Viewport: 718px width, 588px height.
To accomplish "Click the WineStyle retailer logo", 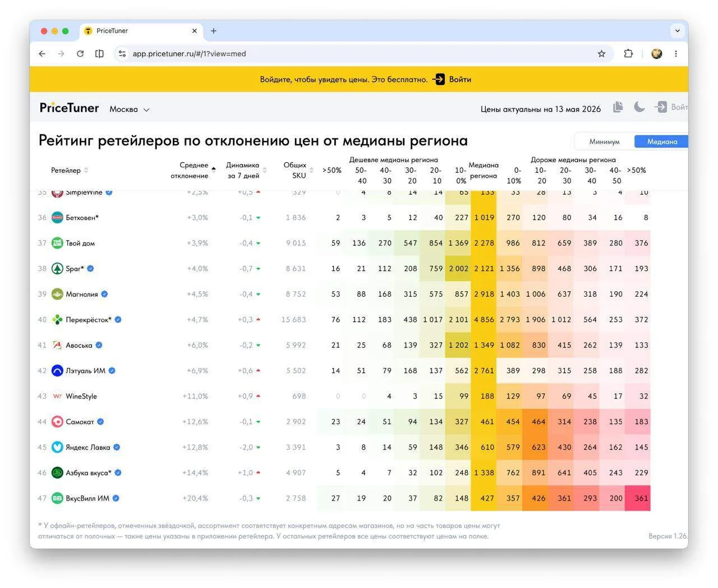I will coord(57,396).
